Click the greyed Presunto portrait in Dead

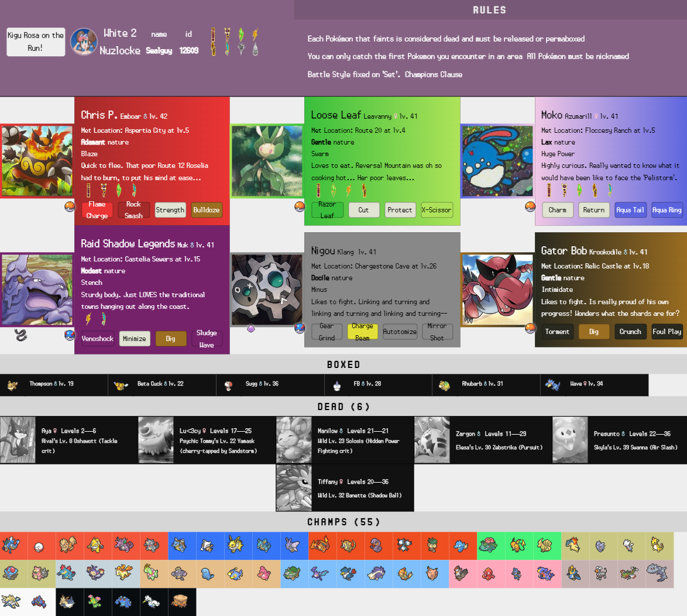[570, 440]
